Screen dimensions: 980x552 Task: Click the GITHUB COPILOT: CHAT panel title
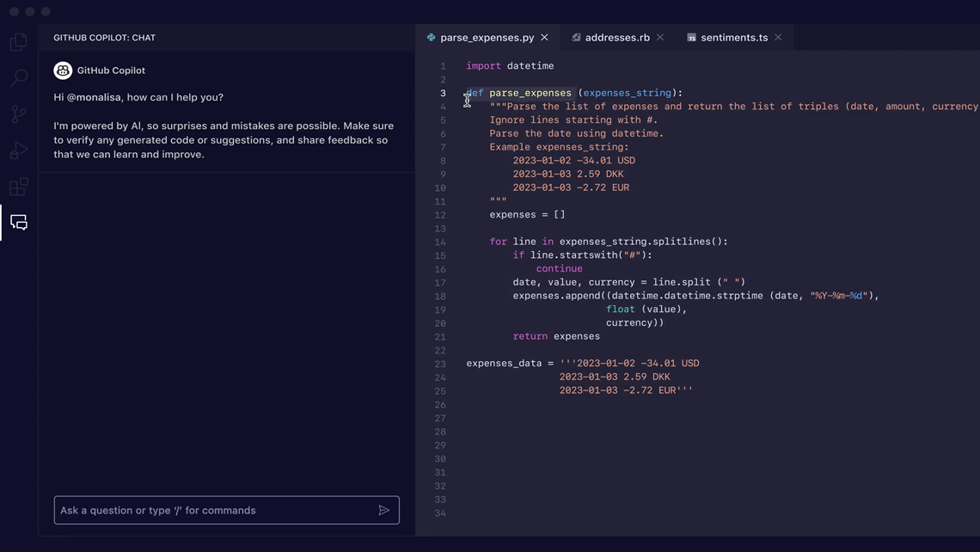[x=104, y=38]
